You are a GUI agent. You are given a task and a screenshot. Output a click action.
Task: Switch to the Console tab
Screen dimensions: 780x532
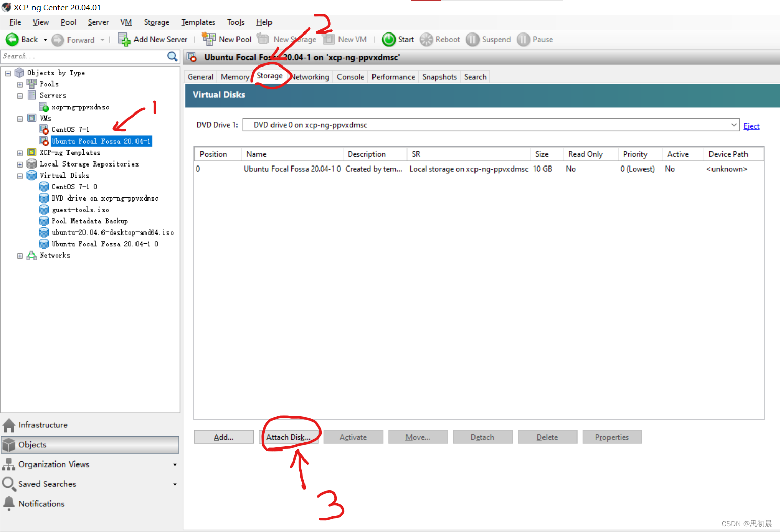[351, 77]
